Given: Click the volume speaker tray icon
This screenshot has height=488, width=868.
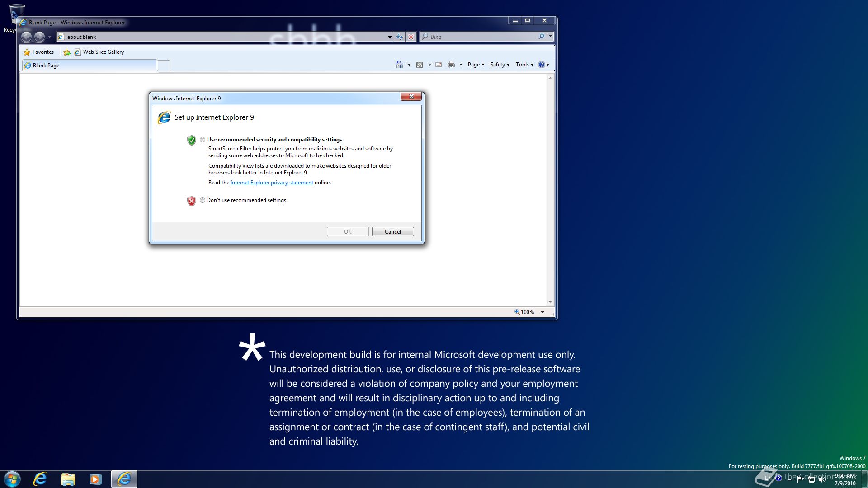Looking at the screenshot, I should tap(822, 479).
